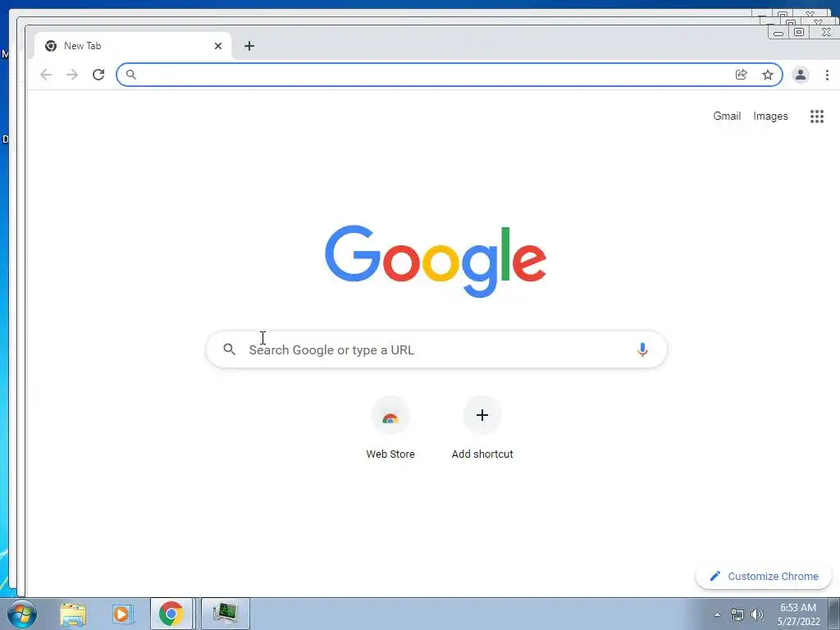Minimize the front Chrome window
The width and height of the screenshot is (840, 630).
[778, 33]
